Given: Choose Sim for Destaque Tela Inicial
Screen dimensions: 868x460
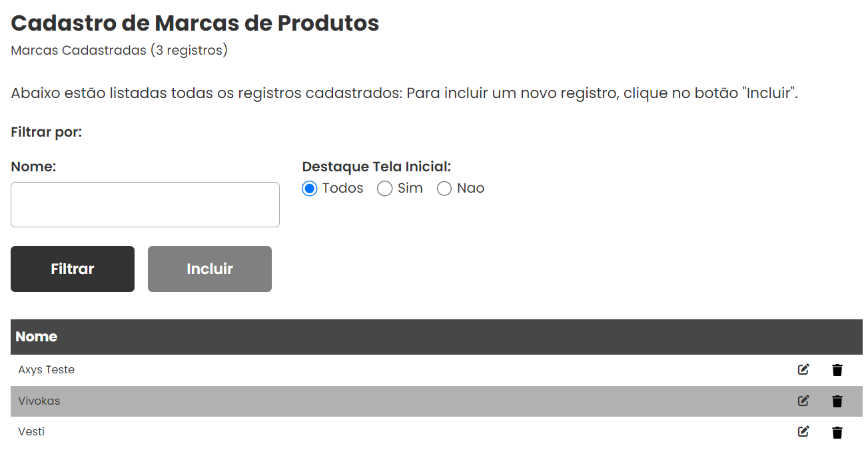Looking at the screenshot, I should tap(384, 189).
